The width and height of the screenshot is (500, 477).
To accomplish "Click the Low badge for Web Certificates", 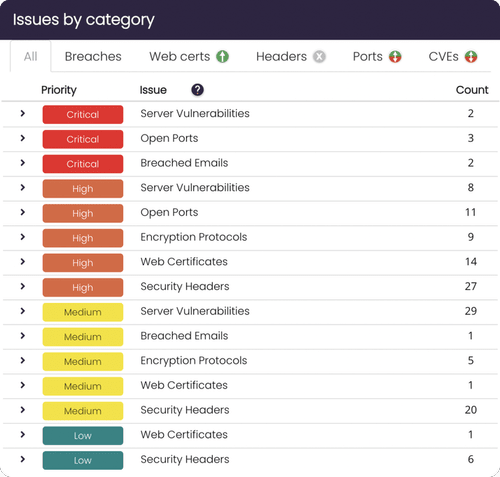I will coord(83,435).
